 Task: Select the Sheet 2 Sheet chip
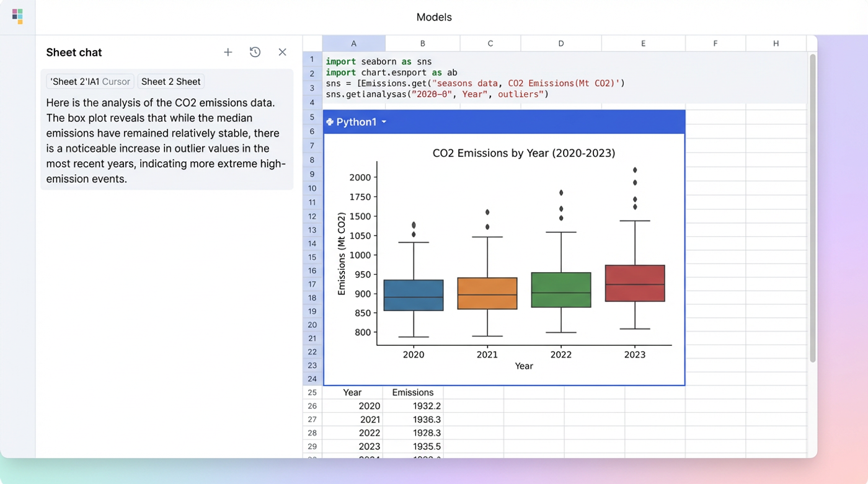[x=171, y=82]
